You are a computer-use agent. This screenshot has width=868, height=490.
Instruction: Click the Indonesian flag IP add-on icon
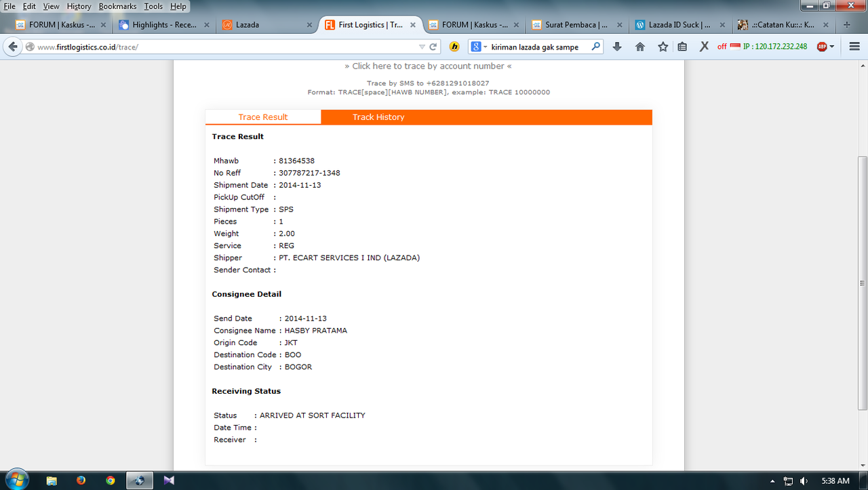pos(735,47)
